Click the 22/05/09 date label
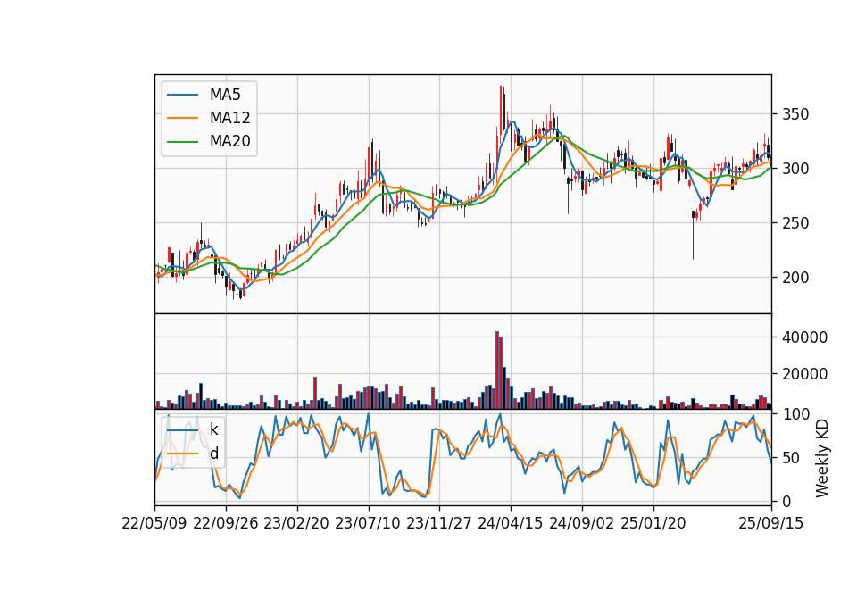 [x=154, y=523]
